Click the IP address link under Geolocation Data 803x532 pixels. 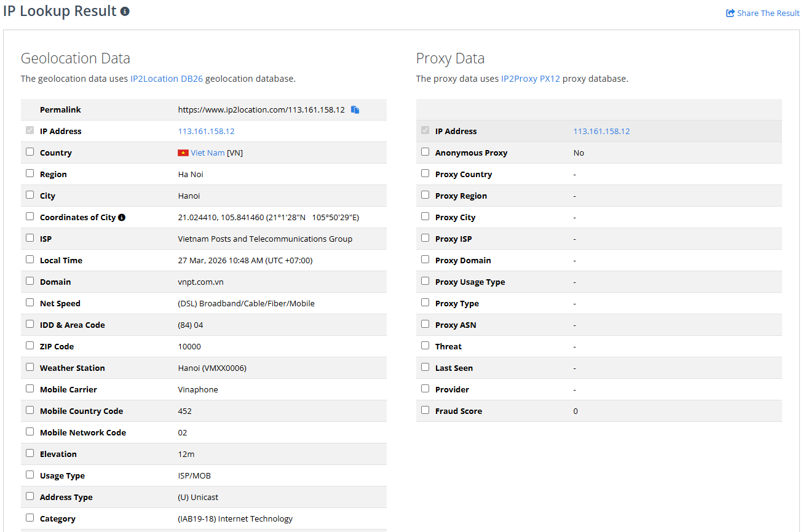pos(206,130)
